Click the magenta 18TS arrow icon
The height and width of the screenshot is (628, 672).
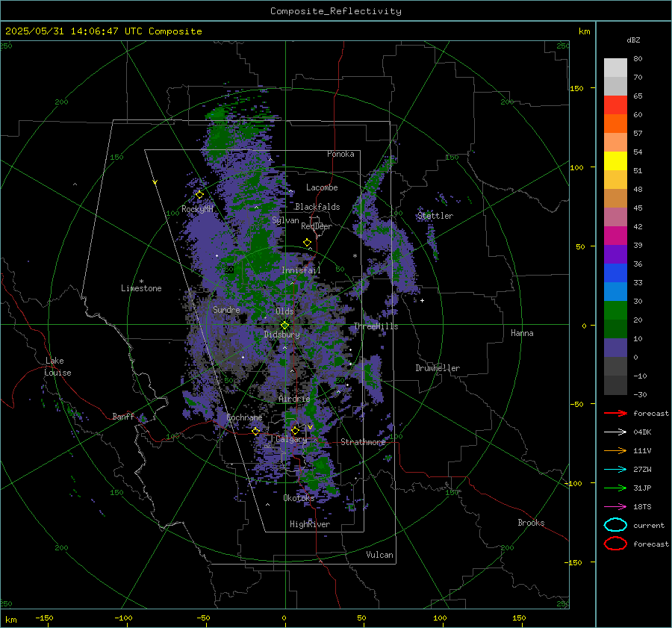point(615,506)
